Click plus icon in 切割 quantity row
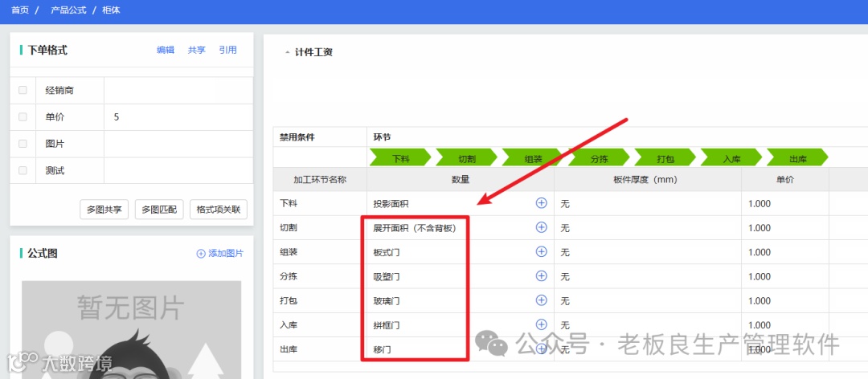This screenshot has width=868, height=379. [542, 227]
